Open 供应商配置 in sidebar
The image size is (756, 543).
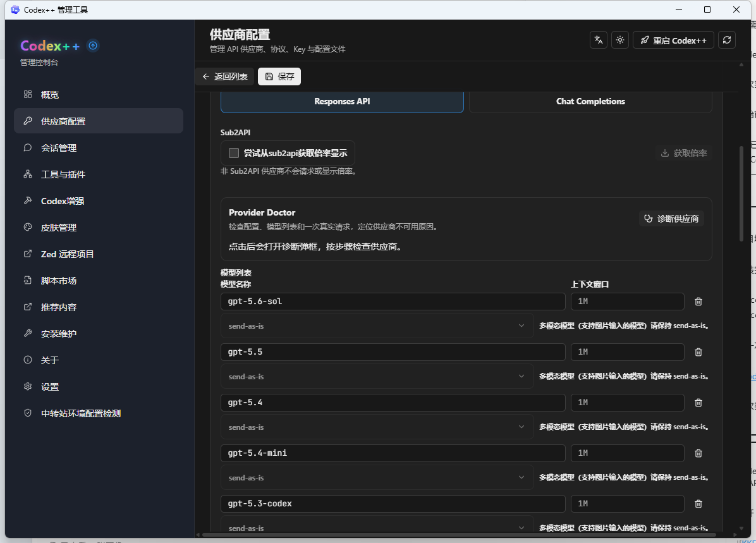pos(99,121)
